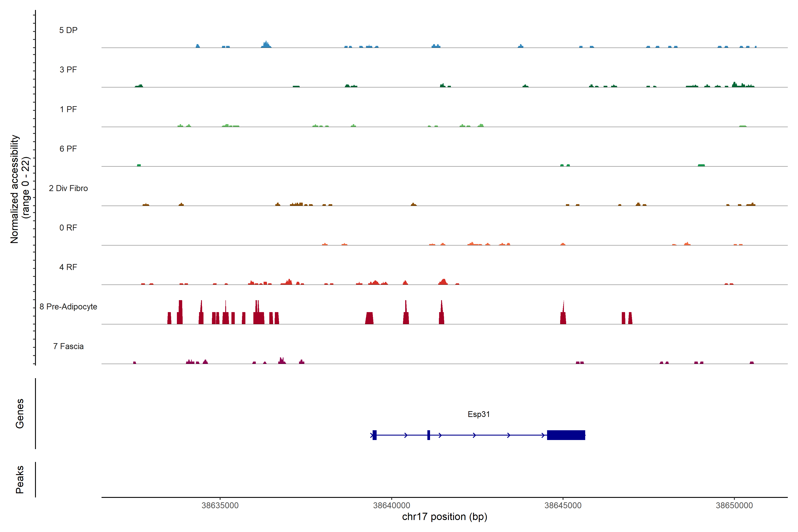The height and width of the screenshot is (532, 798).
Task: Click the 38650000 axis tick label
Action: pos(734,505)
